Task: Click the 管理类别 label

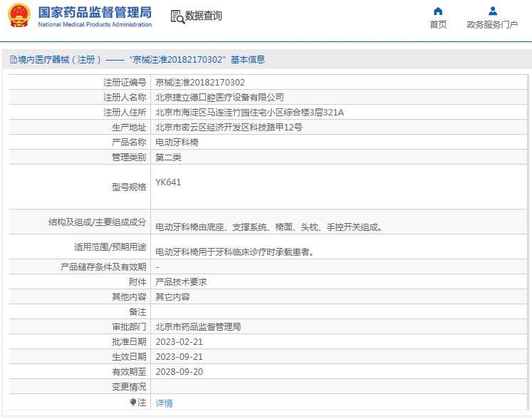Action: click(x=129, y=157)
